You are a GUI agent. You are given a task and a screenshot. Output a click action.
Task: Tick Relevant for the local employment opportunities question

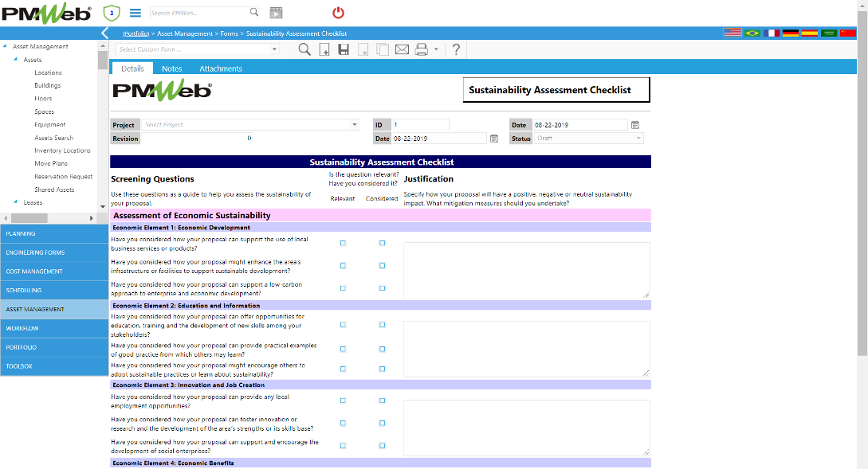(342, 401)
